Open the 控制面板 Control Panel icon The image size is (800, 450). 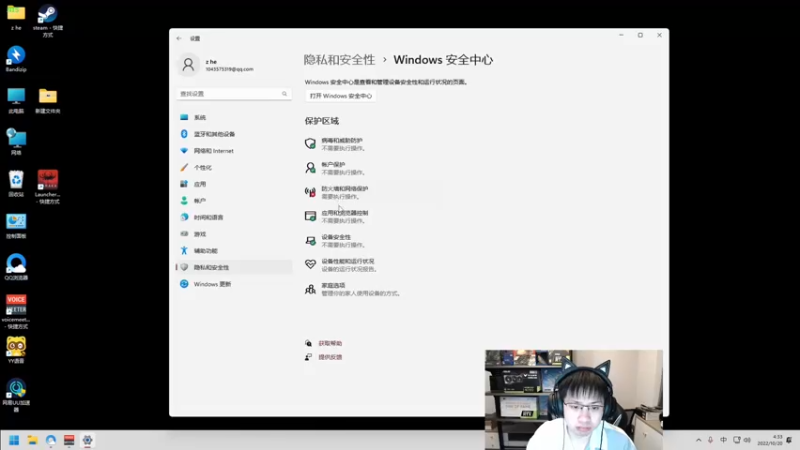[16, 226]
